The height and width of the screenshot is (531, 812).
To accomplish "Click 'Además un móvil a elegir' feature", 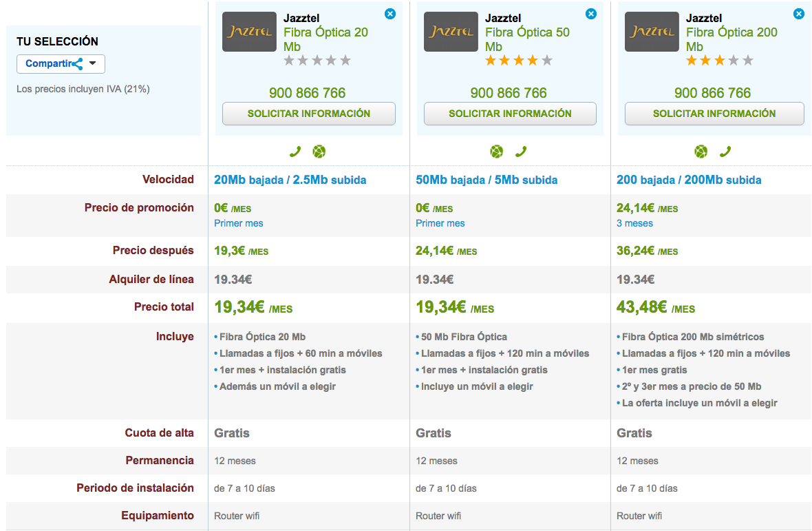I will pos(277,386).
